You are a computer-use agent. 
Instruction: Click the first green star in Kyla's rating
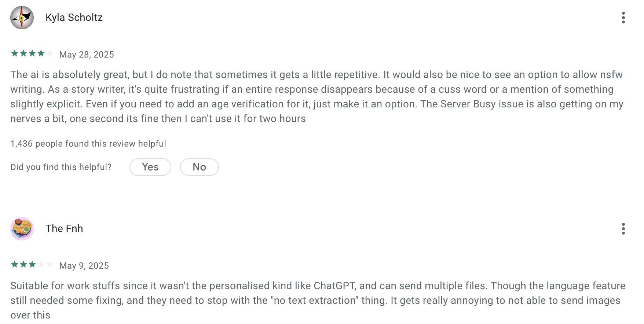pos(15,54)
